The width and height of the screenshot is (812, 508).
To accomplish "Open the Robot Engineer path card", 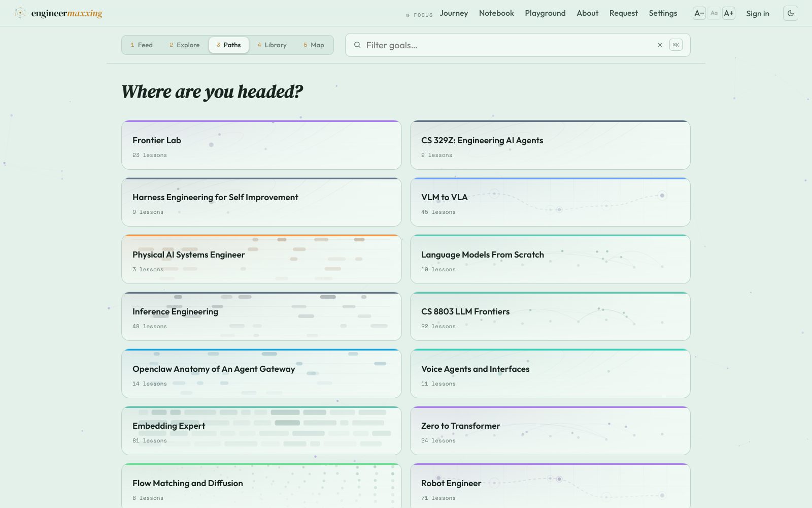I will coord(550,486).
